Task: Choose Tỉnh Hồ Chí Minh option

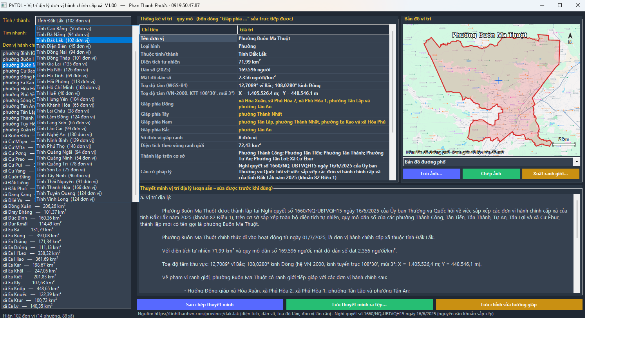Action: tap(84, 87)
